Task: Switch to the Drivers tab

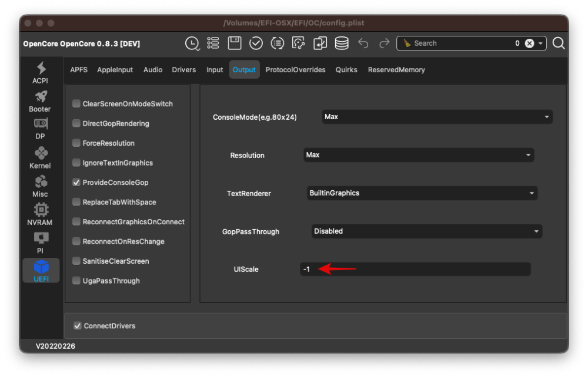Action: tap(183, 70)
